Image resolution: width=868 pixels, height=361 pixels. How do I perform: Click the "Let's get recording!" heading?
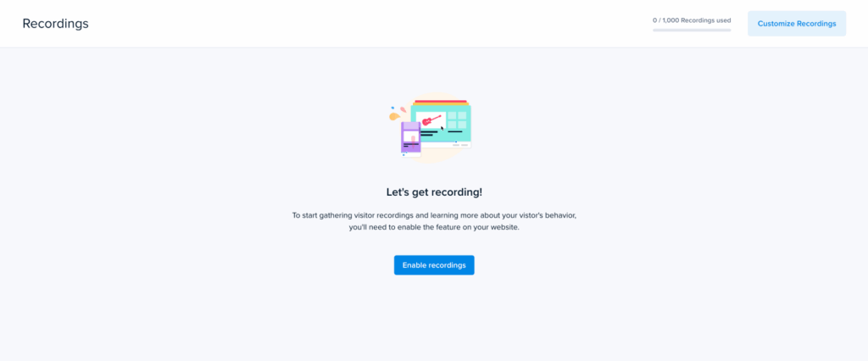pos(434,192)
